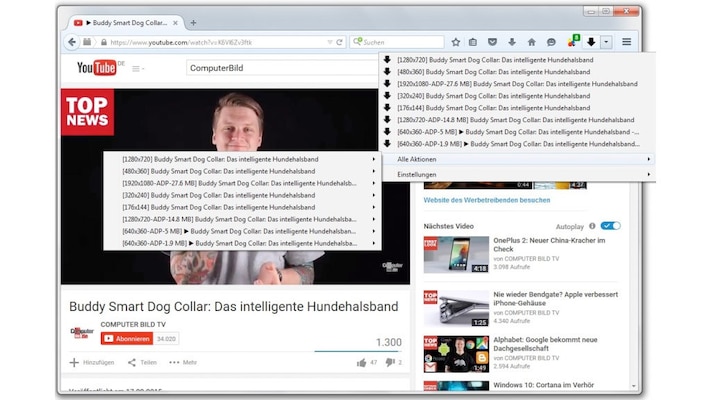Toggle the Autoplay switch
Screen dimensions: 711x400
click(x=610, y=226)
